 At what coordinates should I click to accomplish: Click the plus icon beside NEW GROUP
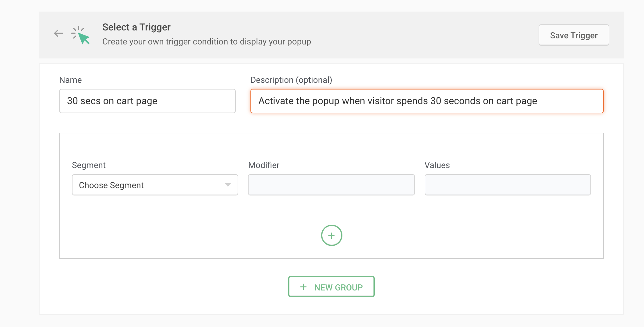(x=303, y=287)
